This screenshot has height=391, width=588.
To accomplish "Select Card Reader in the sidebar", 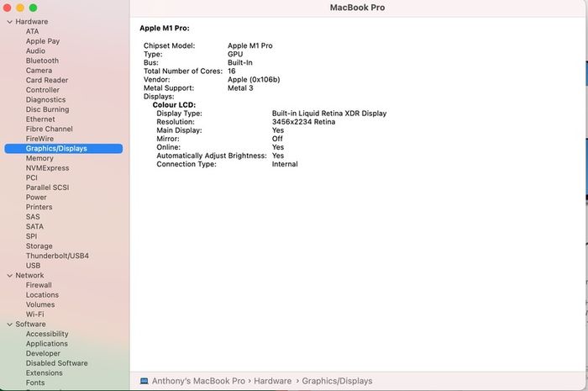I will tap(47, 80).
